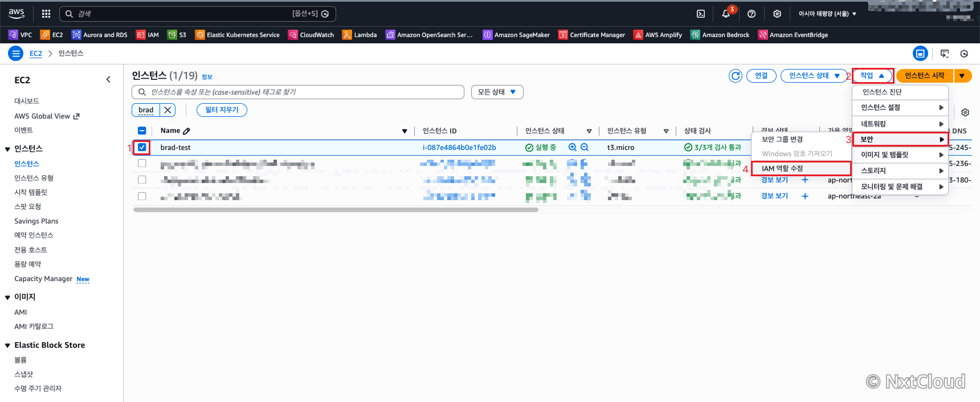
Task: Open the Amazon Bedrock shortcut
Action: pyautogui.click(x=720, y=35)
